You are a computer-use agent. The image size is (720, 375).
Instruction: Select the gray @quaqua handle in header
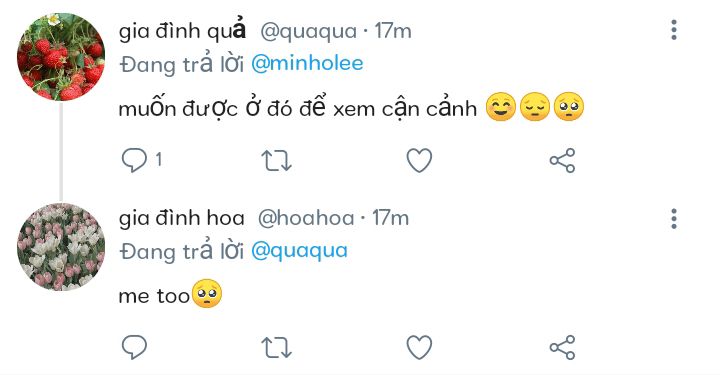coord(309,32)
